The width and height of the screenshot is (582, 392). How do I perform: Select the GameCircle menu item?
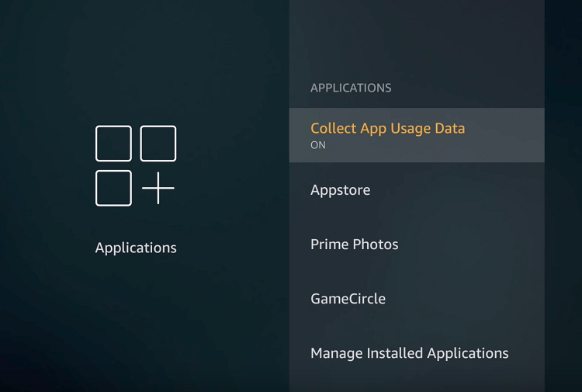(x=417, y=299)
